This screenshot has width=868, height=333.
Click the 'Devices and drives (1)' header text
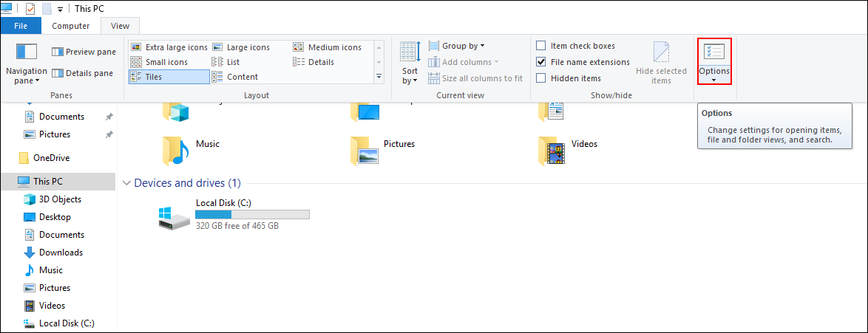click(188, 183)
